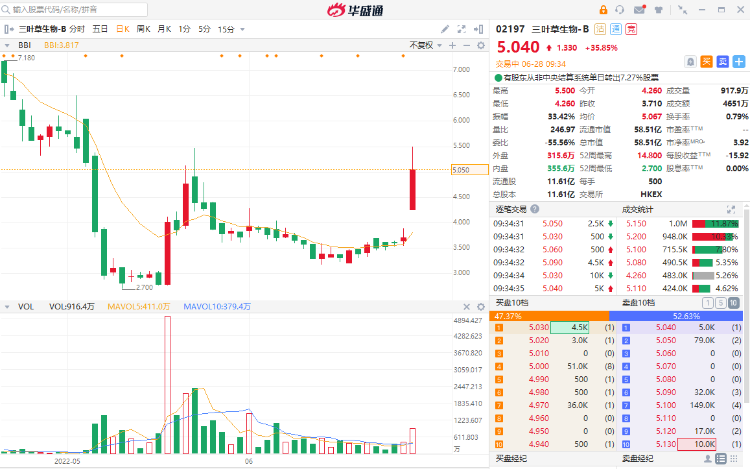750x469 pixels.
Task: Expand the trade statistics panel icon
Action: tap(731, 209)
